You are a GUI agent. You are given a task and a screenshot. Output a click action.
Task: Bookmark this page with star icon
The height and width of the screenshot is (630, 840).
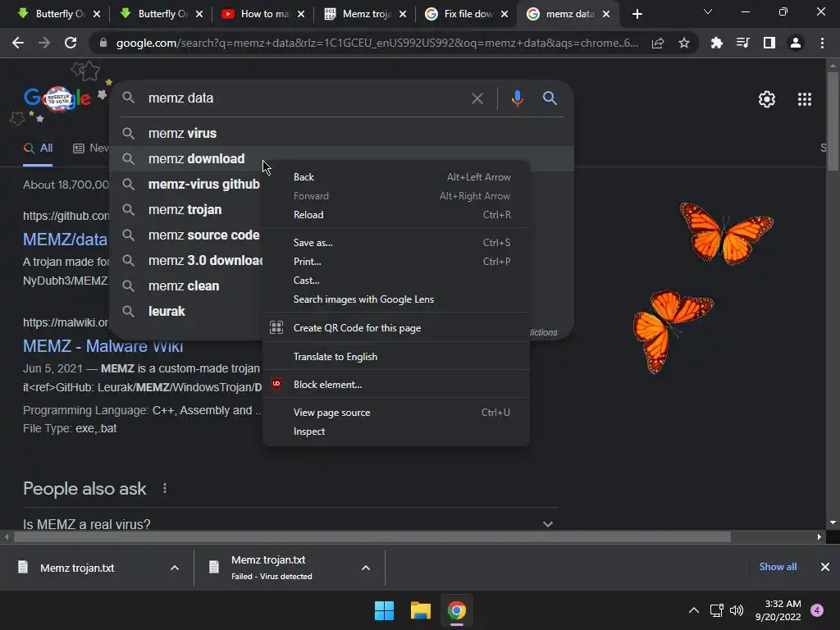pyautogui.click(x=683, y=43)
